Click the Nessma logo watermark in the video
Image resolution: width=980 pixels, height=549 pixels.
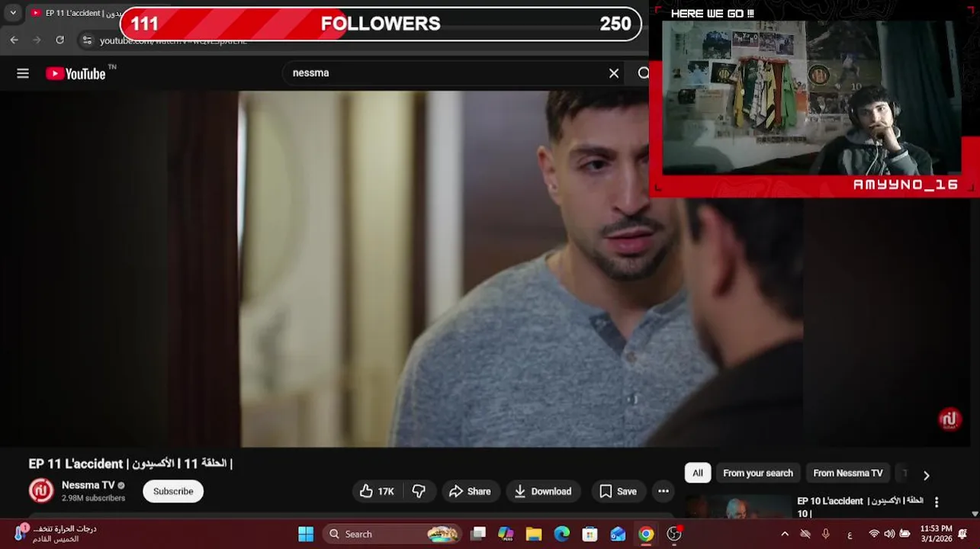[949, 419]
